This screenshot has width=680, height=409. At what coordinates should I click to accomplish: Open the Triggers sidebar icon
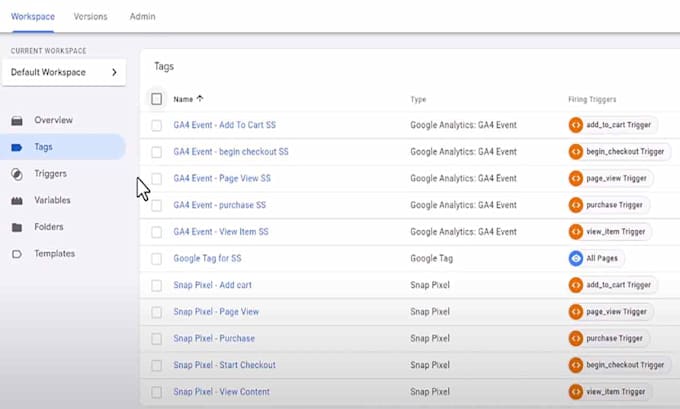pos(17,174)
